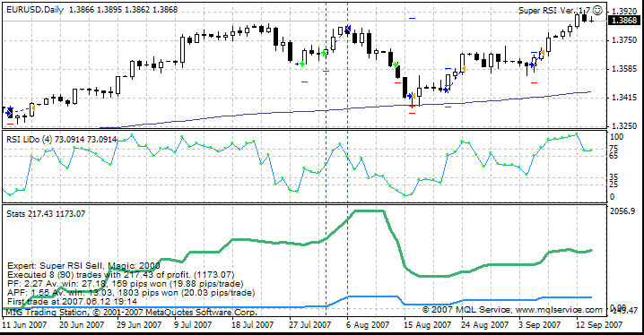
Task: Select the Stats 217.43 1173.07 label
Action: (x=46, y=213)
